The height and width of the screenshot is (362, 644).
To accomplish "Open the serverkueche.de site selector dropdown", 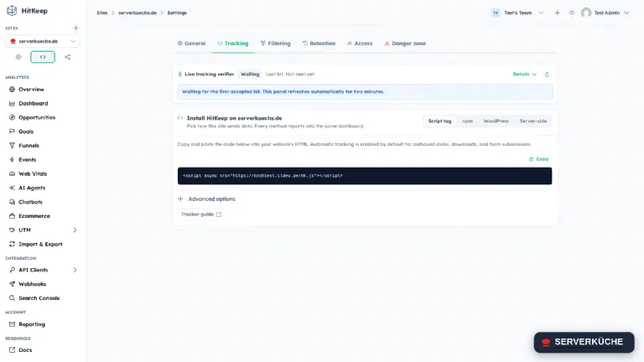I will (43, 41).
